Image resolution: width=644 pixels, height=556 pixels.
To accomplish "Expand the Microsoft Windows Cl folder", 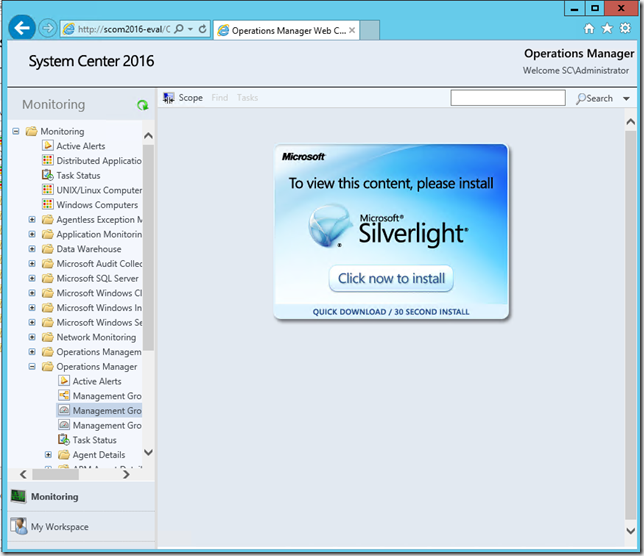I will [32, 293].
